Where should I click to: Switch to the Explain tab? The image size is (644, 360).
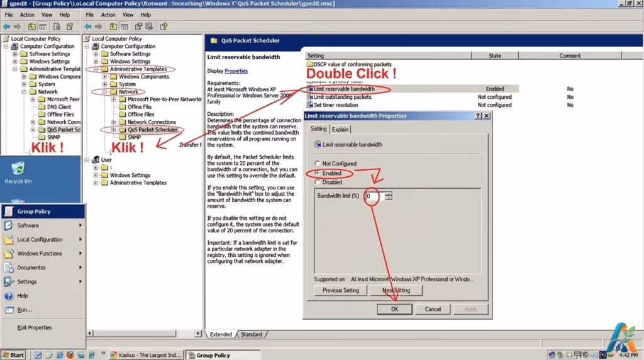pyautogui.click(x=340, y=130)
